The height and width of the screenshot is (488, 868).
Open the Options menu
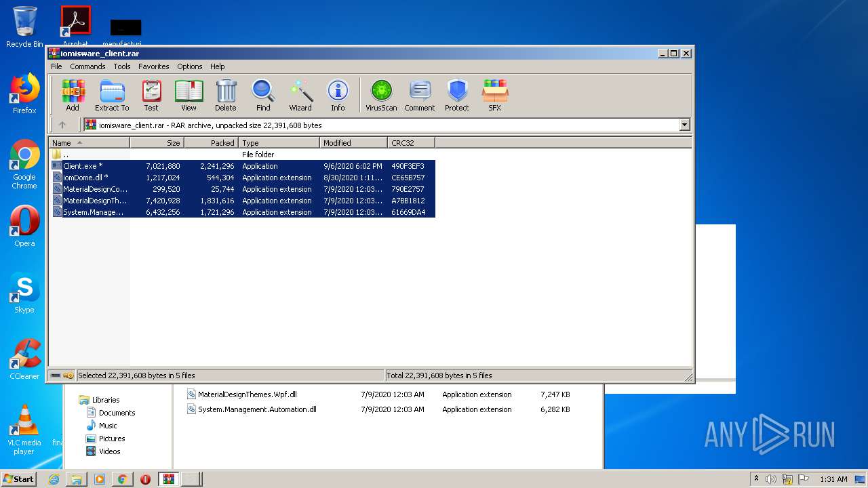[x=190, y=66]
